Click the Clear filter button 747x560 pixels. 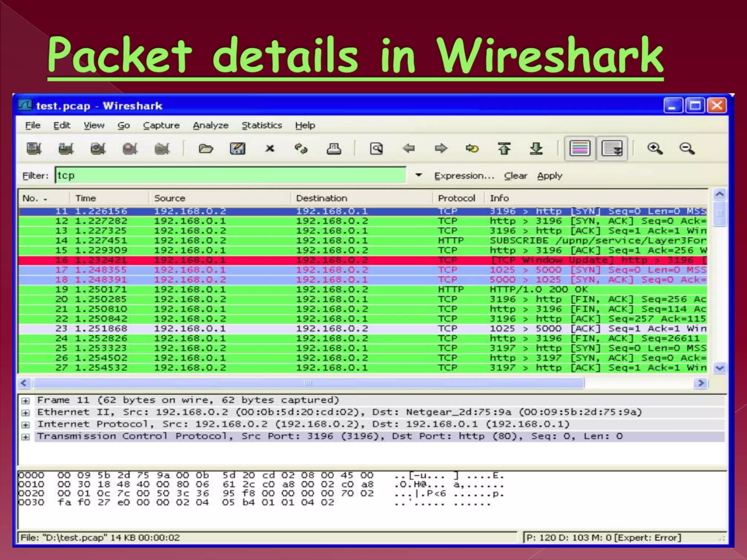pos(515,176)
